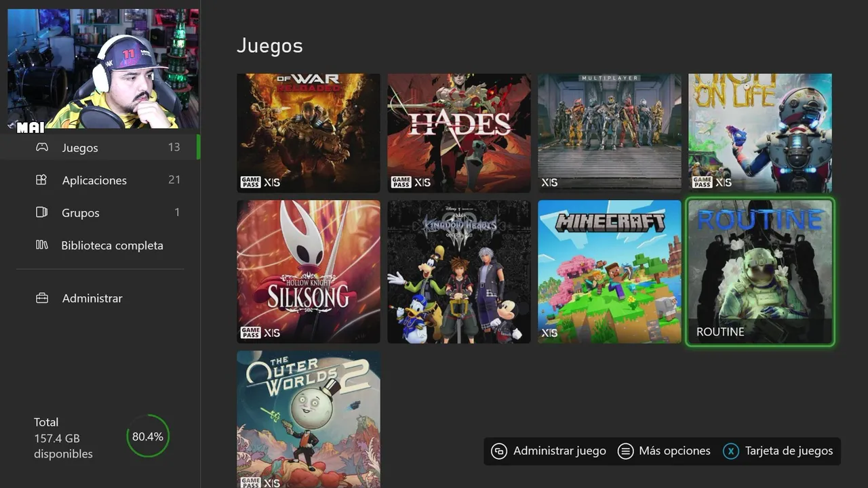Viewport: 868px width, 488px height.
Task: Open the Aplicaciones grid icon
Action: (42, 180)
